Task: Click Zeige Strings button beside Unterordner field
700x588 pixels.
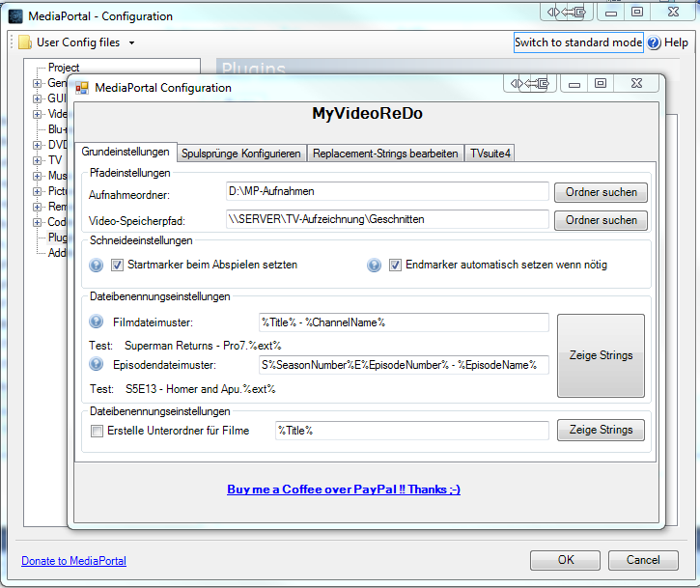Action: (601, 430)
